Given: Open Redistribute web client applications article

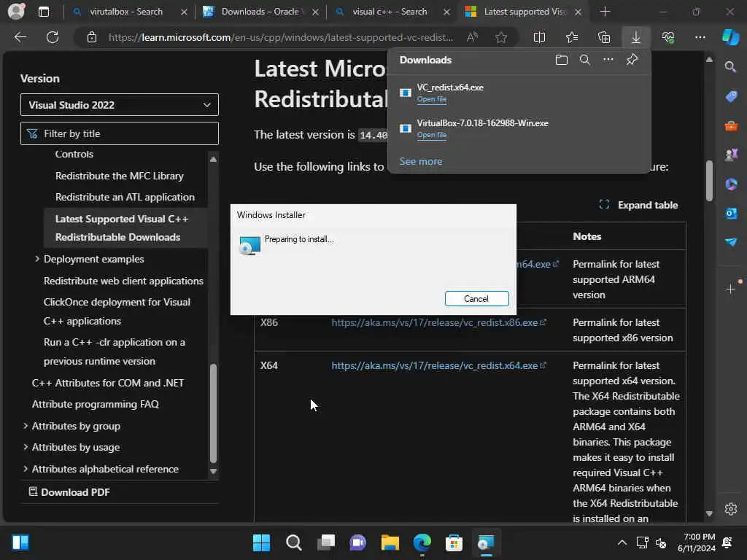Looking at the screenshot, I should click(123, 281).
